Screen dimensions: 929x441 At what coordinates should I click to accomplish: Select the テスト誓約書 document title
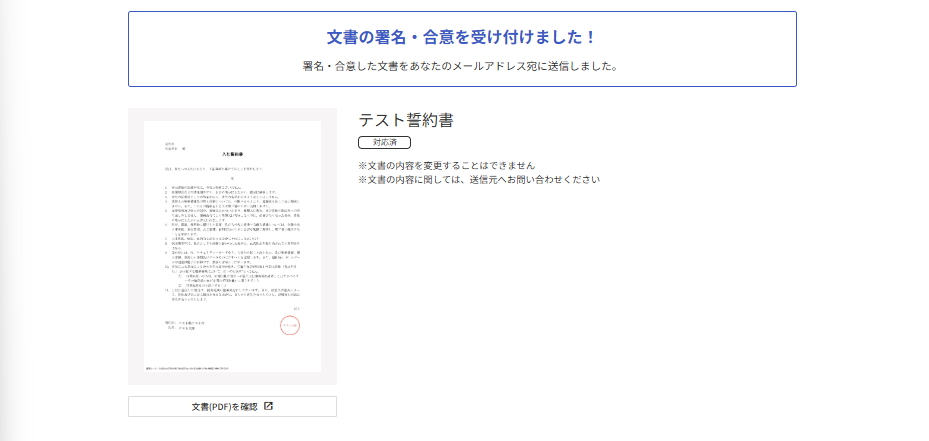pos(406,120)
